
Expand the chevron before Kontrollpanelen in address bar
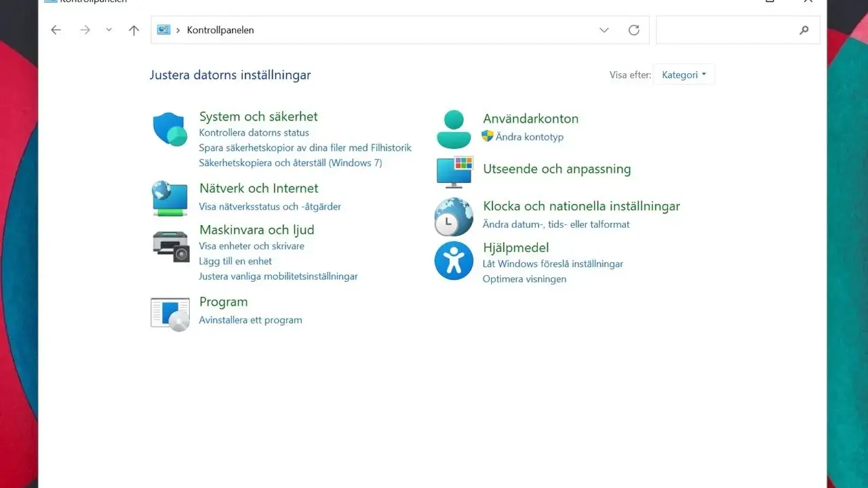pos(178,30)
